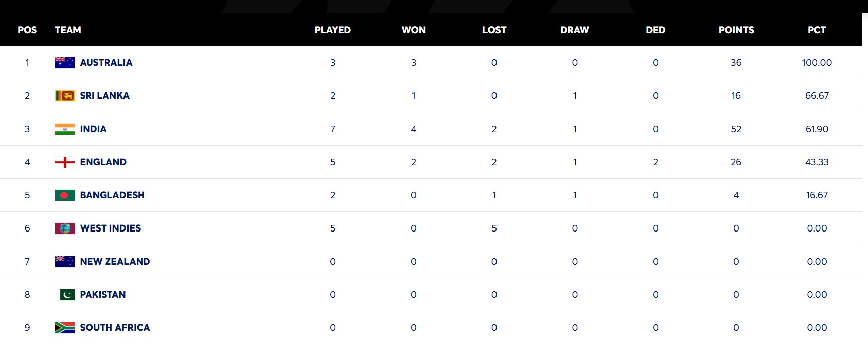Select the PLAYED column header
This screenshot has height=347, width=868.
(332, 30)
